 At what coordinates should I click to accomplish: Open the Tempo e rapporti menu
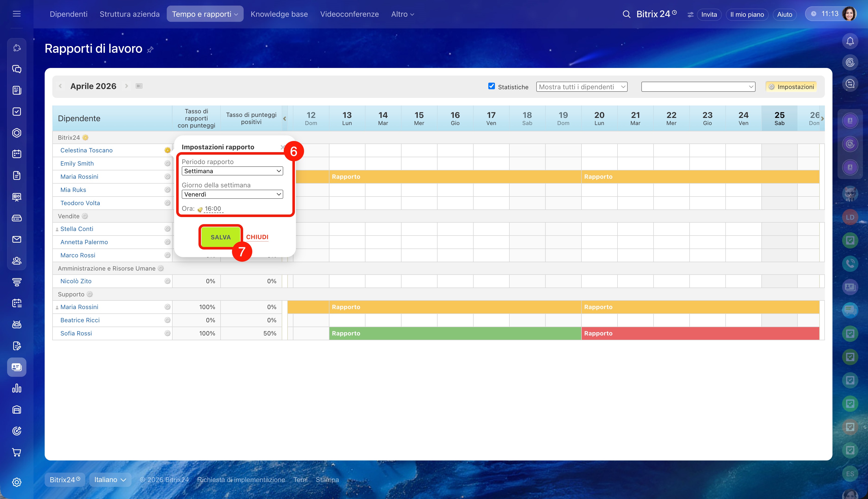(205, 14)
